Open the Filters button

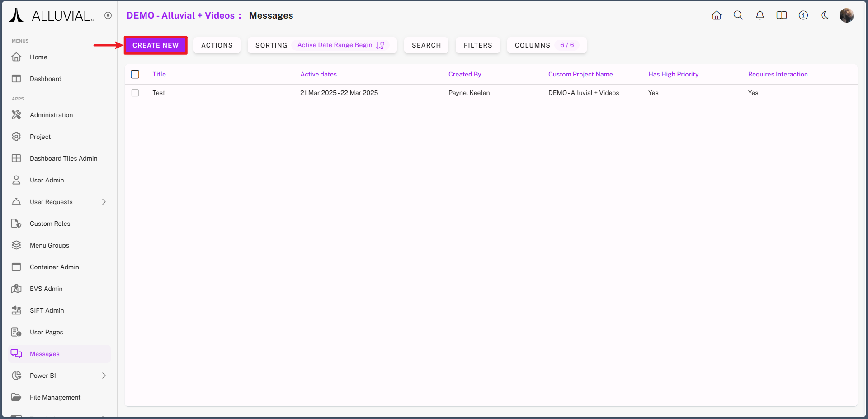point(478,45)
